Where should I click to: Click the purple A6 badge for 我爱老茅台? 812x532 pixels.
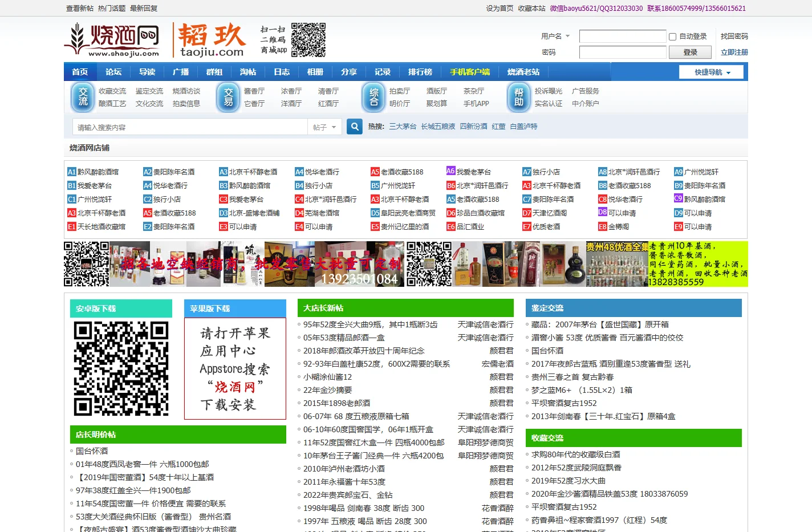[451, 171]
